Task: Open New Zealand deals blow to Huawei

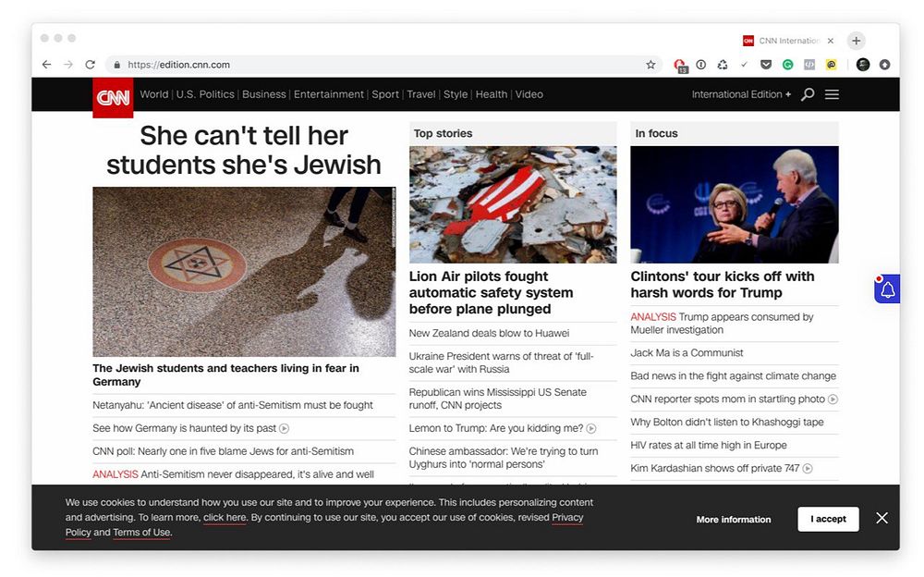Action: coord(489,333)
